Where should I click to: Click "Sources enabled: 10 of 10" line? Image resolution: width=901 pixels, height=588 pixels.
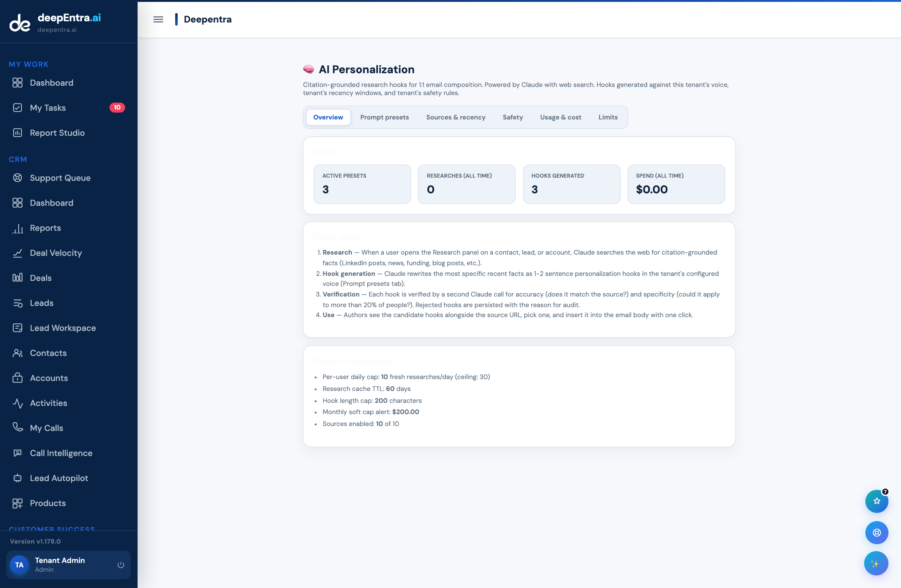pos(361,424)
